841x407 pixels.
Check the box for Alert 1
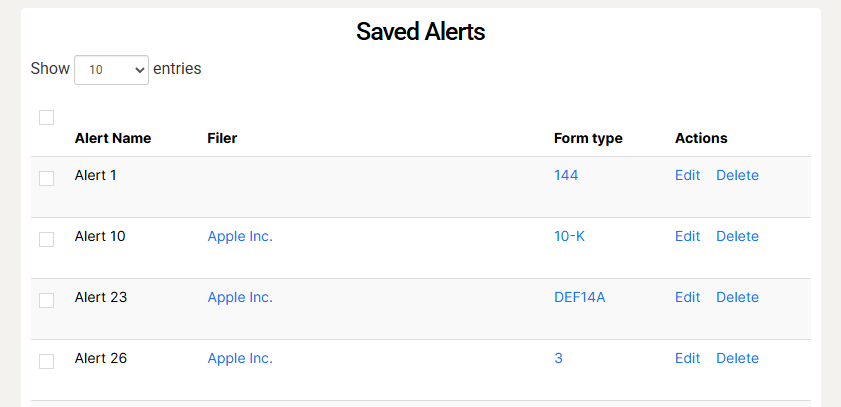pyautogui.click(x=46, y=179)
